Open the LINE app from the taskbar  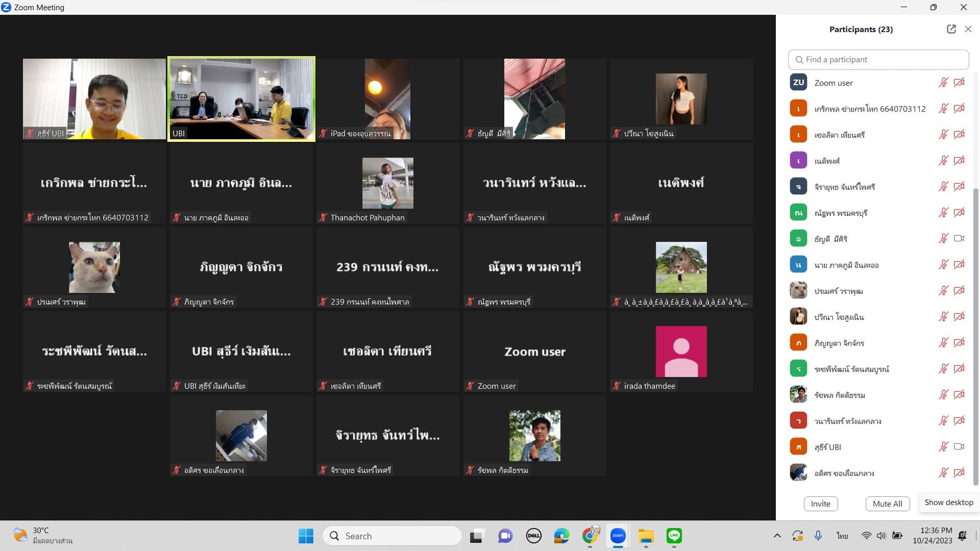coord(674,536)
